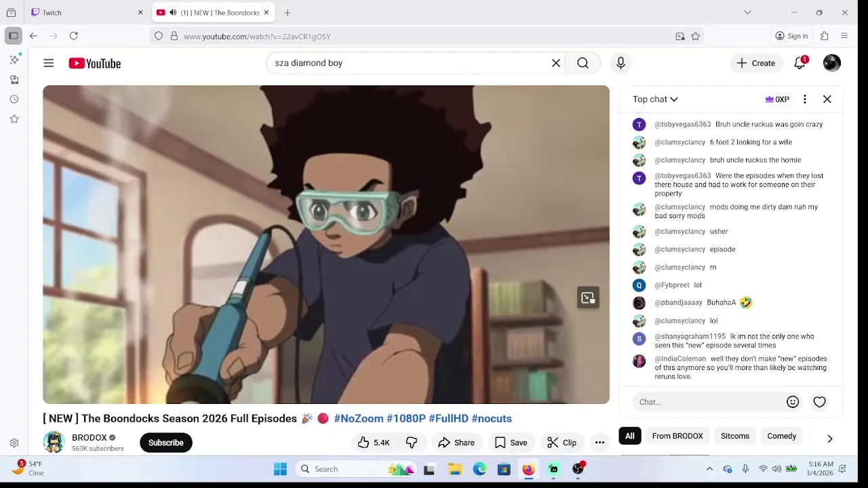868x488 pixels.
Task: Open Firefox sidebar bookmarks star
Action: (x=14, y=119)
